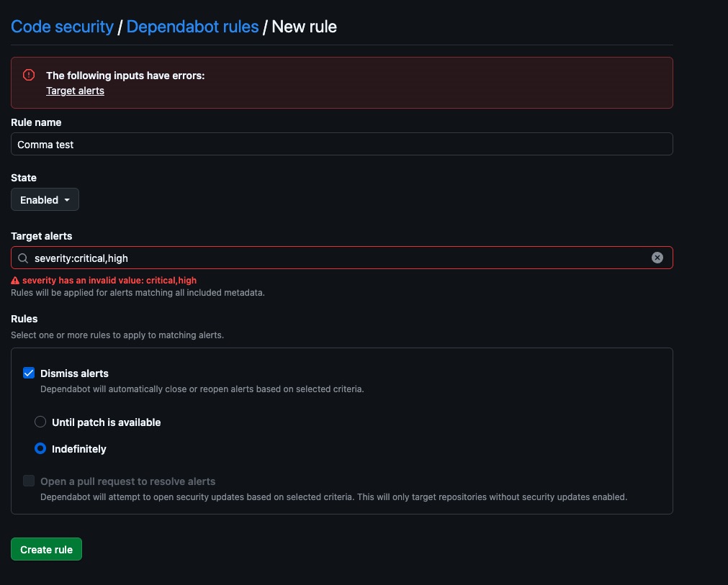Click the Until patch is available label
Viewport: 728px width, 585px height.
point(107,422)
